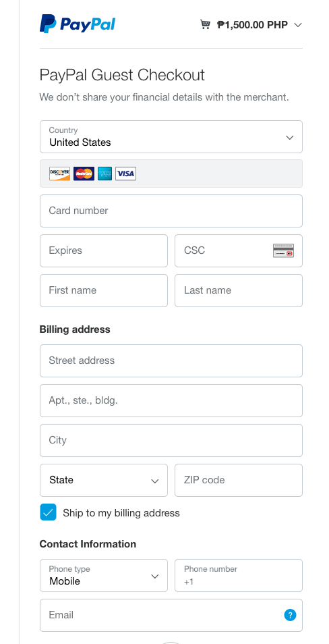
Task: Click the PayPal logo
Action: [78, 24]
